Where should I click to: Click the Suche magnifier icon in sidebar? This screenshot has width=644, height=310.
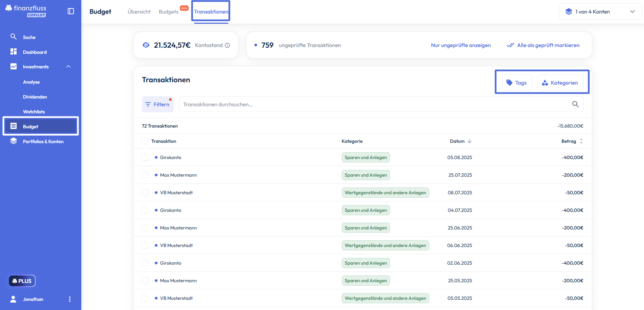click(14, 37)
